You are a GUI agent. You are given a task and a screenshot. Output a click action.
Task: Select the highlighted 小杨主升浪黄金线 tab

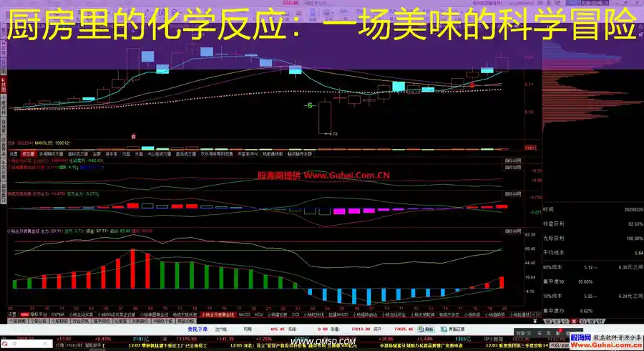point(218,314)
